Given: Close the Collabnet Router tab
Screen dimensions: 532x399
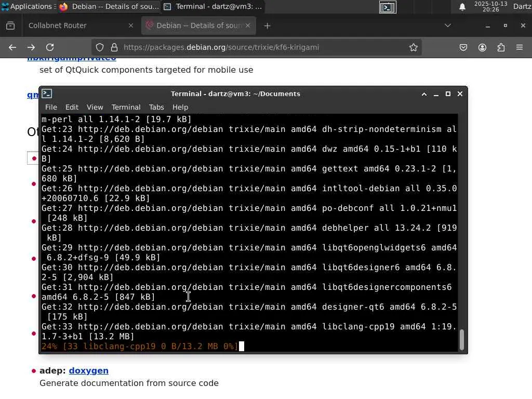Looking at the screenshot, I should click(x=130, y=25).
